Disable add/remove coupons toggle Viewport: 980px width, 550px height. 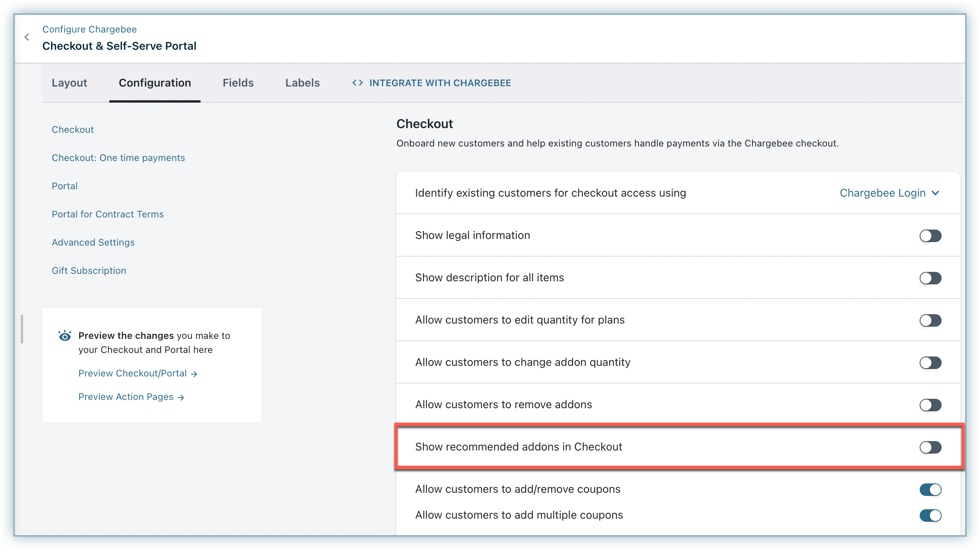point(930,490)
